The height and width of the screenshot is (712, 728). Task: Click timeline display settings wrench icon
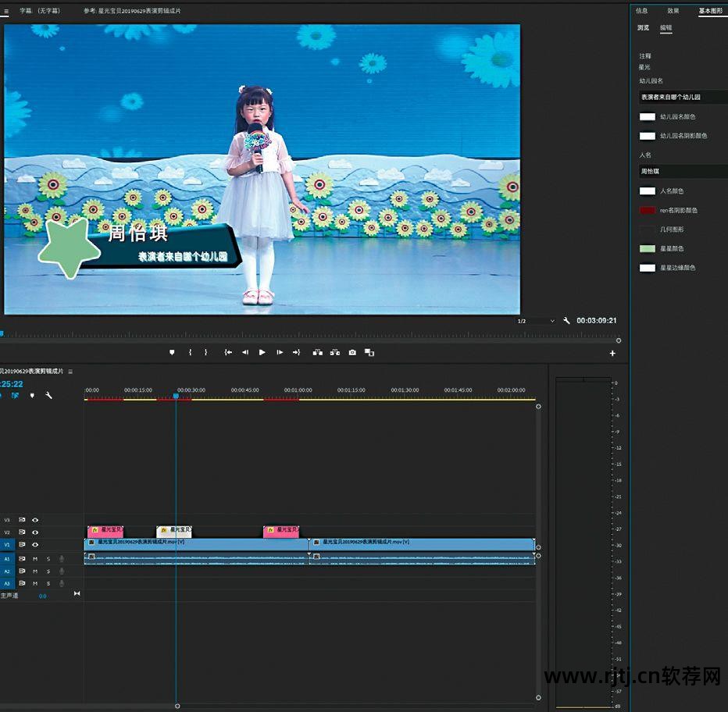click(x=48, y=396)
